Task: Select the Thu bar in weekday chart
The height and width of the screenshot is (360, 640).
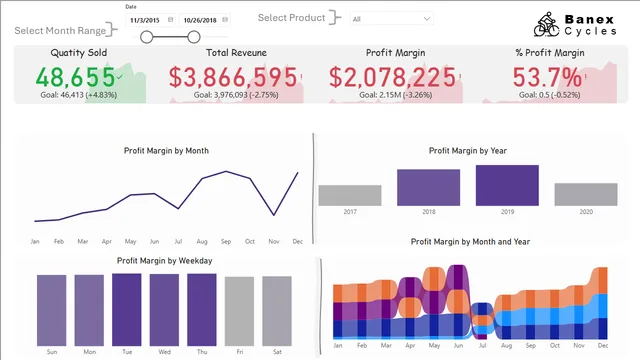Action: click(202, 310)
